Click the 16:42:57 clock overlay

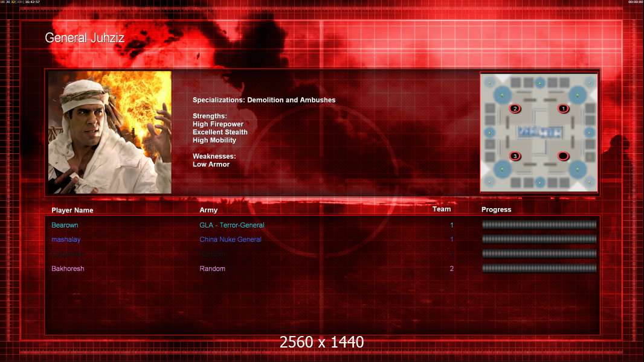click(32, 2)
